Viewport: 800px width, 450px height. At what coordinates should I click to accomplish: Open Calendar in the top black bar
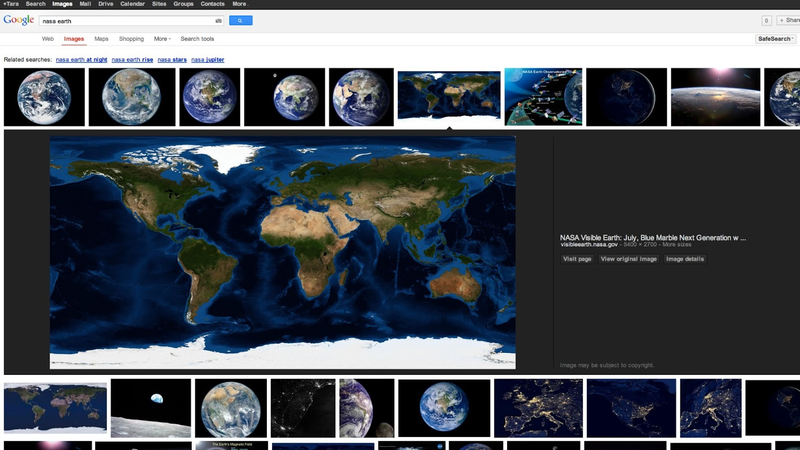pyautogui.click(x=132, y=4)
